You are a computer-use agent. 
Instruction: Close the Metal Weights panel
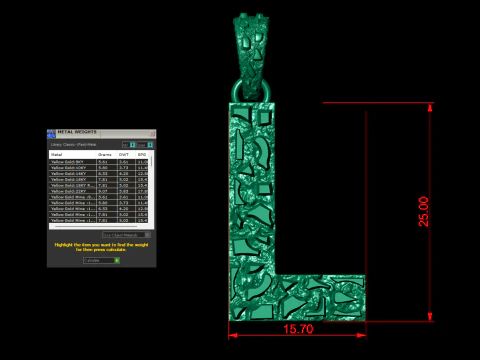152,134
